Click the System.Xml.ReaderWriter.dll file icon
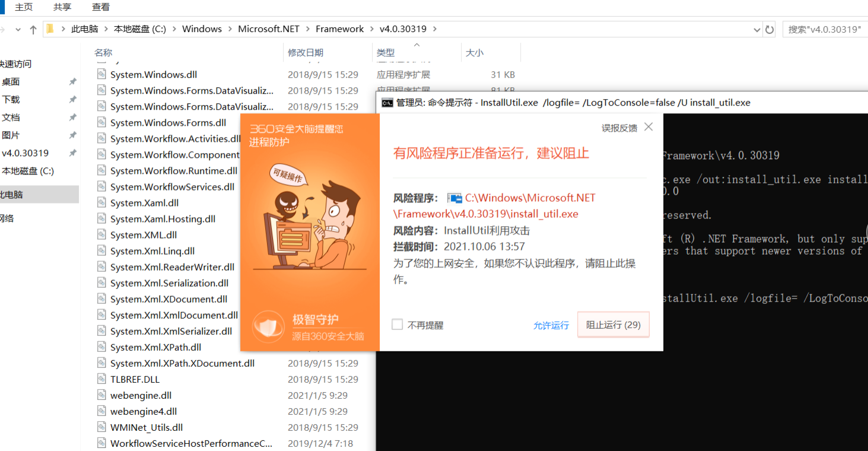This screenshot has width=868, height=451. click(x=102, y=267)
